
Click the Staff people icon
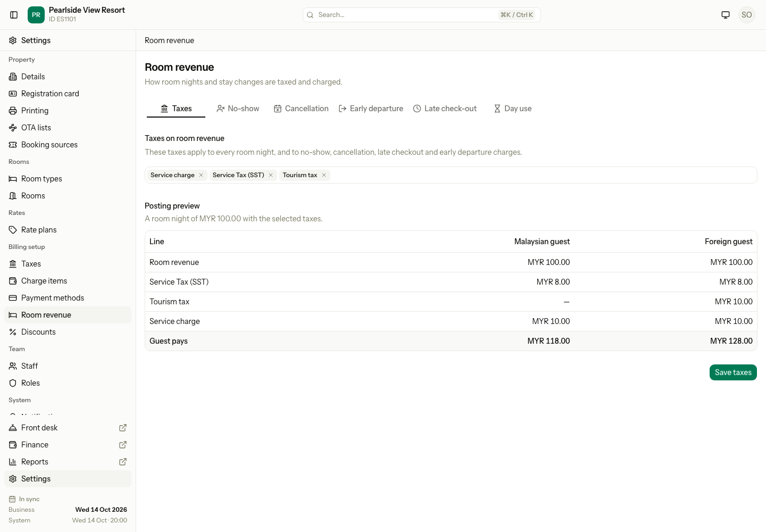coord(13,366)
